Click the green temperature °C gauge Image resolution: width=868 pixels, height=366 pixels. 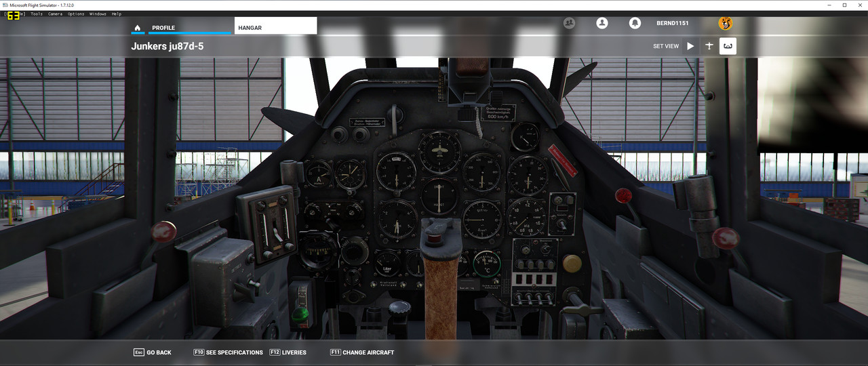coord(487,264)
